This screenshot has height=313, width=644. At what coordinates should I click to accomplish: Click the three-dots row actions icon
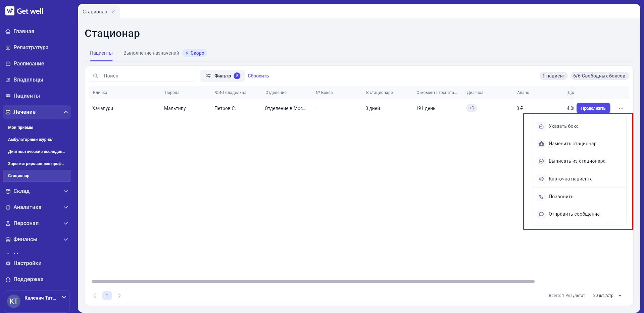[x=621, y=108]
